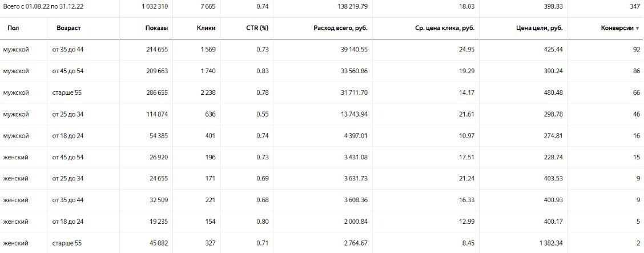Select the 286 655 impressions cell
The width and height of the screenshot is (644, 253).
point(156,93)
